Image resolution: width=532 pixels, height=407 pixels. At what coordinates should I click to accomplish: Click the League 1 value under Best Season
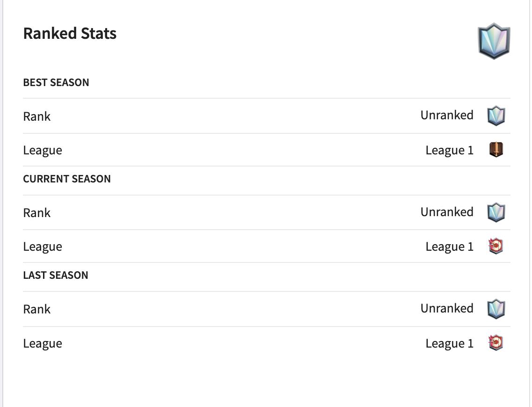(x=449, y=150)
